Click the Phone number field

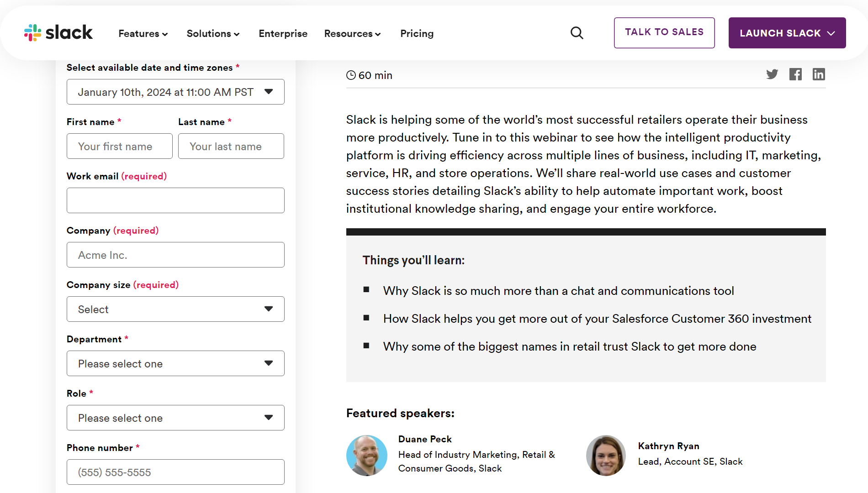(x=175, y=472)
